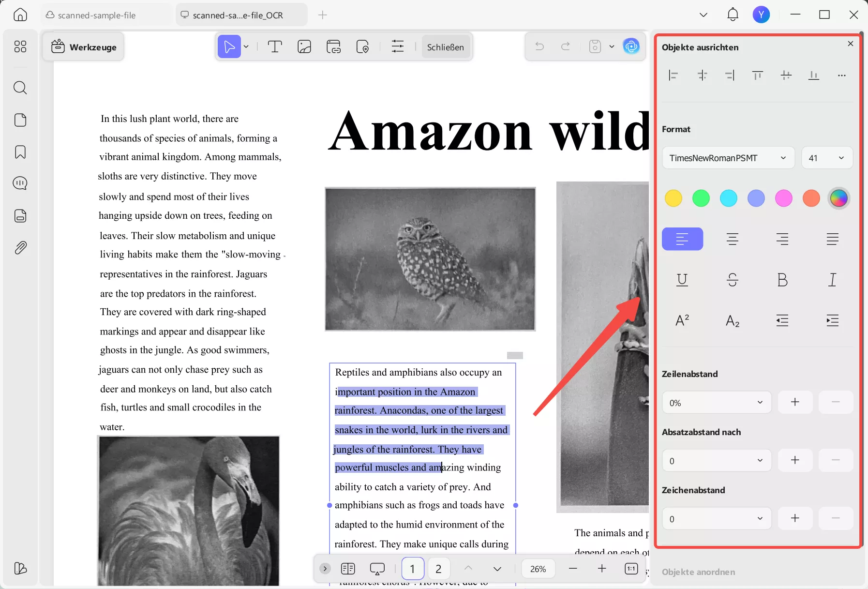Open the 26% zoom level dropdown
This screenshot has height=589, width=868.
pyautogui.click(x=538, y=569)
